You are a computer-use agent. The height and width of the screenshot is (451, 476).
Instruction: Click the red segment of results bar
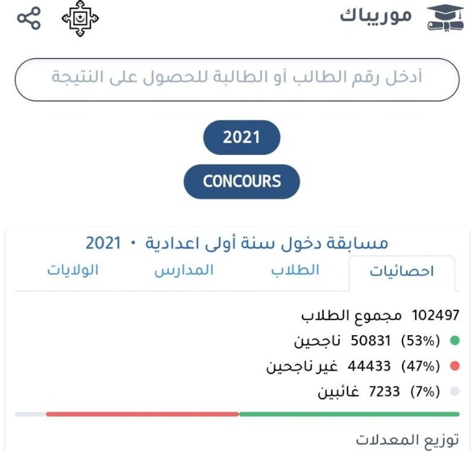[142, 414]
